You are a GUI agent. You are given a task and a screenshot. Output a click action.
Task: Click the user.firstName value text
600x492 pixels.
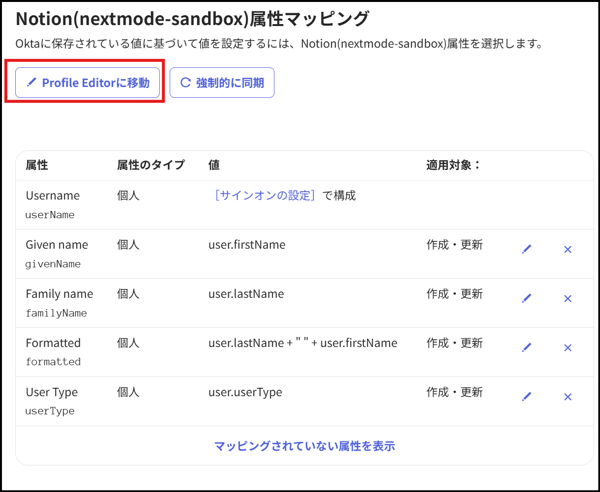point(246,245)
